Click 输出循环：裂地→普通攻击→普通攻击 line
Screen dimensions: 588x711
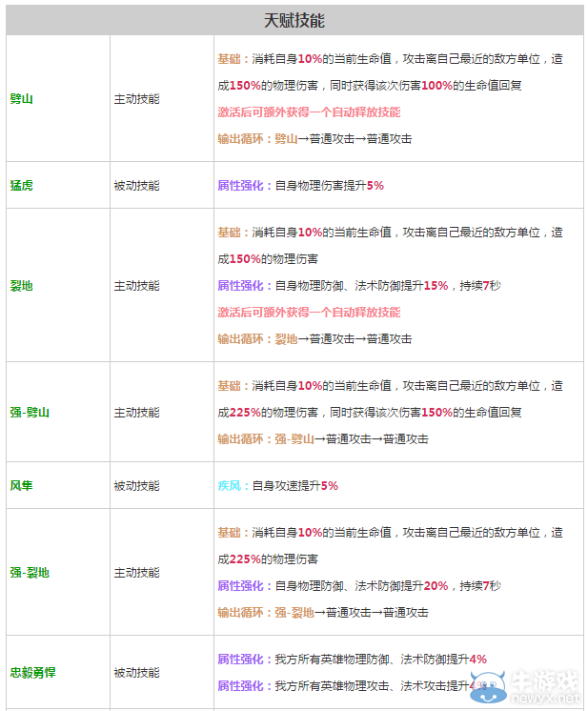(314, 338)
